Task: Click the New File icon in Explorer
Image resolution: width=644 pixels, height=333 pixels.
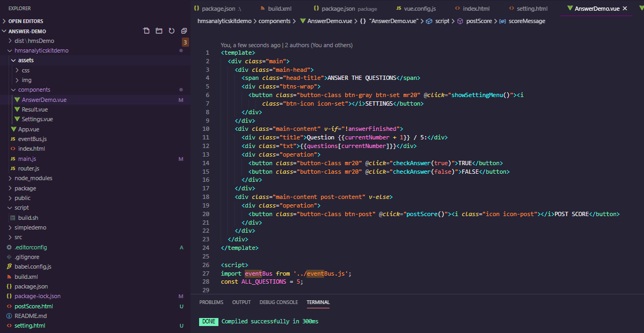Action: click(x=147, y=31)
